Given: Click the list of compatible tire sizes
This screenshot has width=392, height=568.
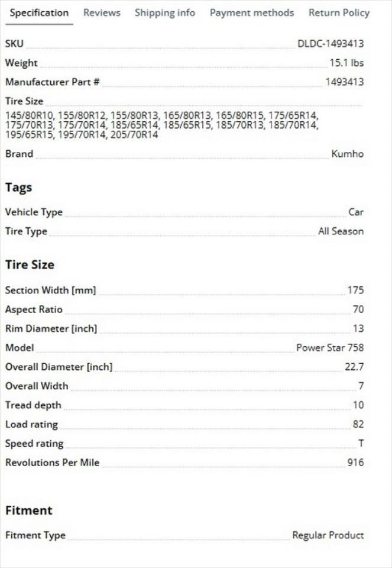Looking at the screenshot, I should pos(161,125).
